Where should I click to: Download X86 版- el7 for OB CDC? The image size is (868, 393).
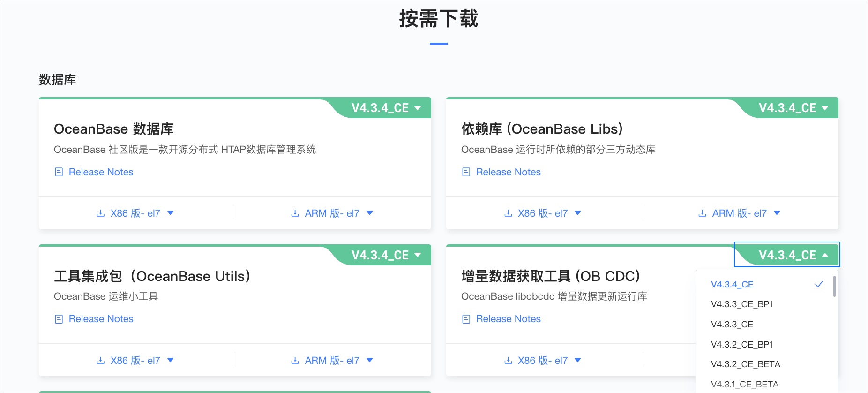point(542,361)
